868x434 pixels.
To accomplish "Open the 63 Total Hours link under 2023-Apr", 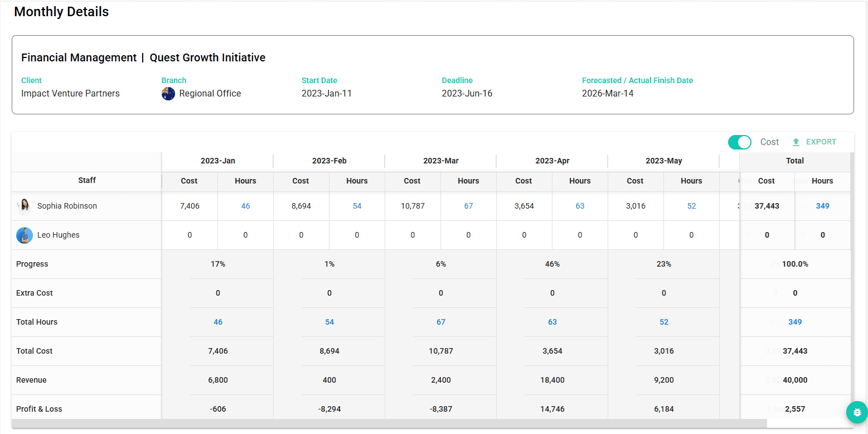I will [x=552, y=322].
